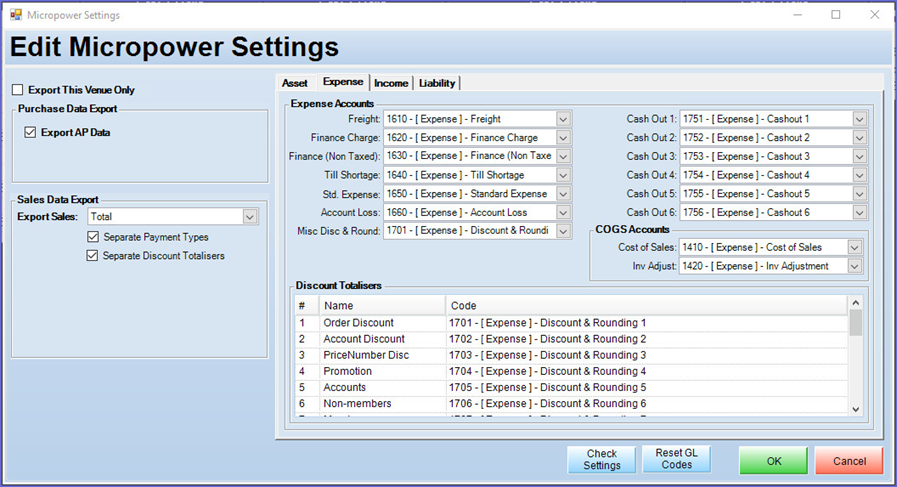
Task: Expand the Cash Out 4 dropdown
Action: click(859, 175)
